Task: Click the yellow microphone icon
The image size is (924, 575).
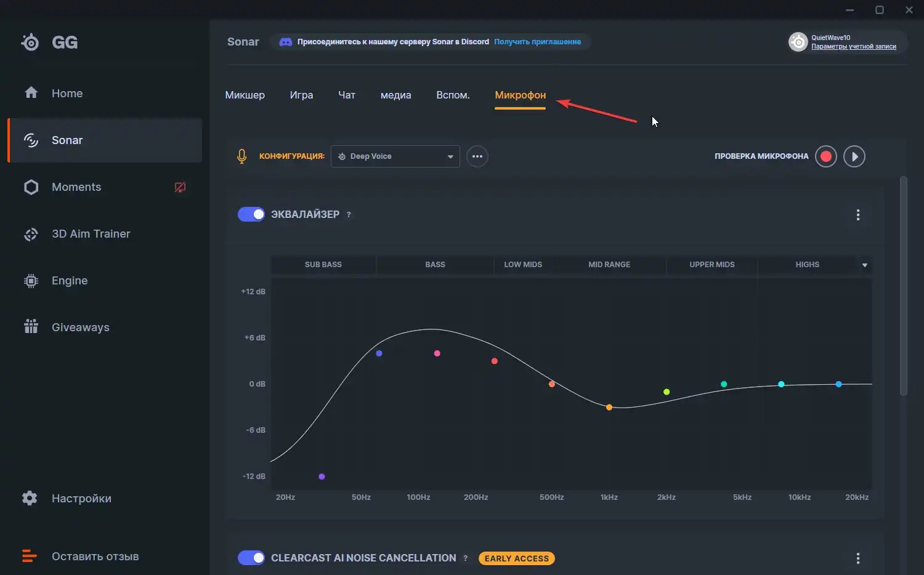Action: [x=241, y=156]
